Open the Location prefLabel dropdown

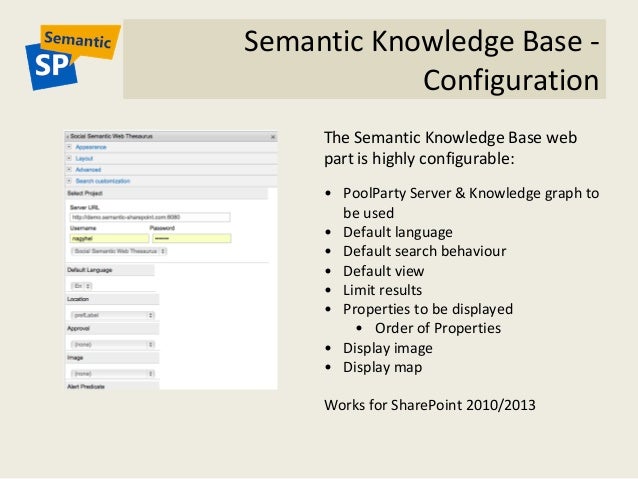[113, 315]
